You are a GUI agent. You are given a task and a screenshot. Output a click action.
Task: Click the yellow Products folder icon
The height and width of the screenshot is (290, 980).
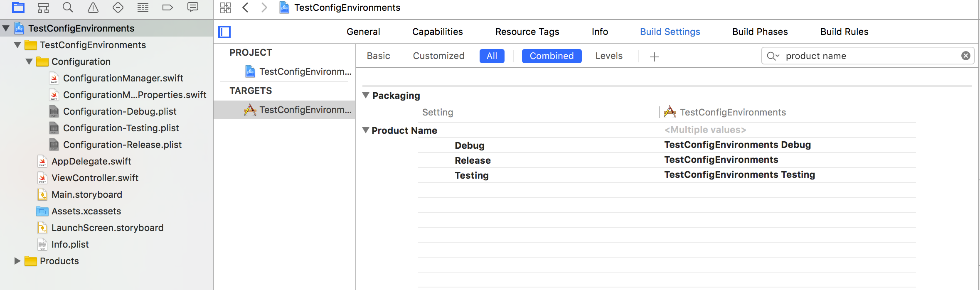pos(31,261)
